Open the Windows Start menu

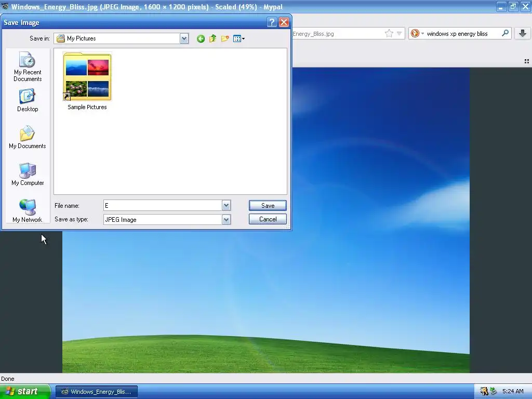(x=25, y=391)
